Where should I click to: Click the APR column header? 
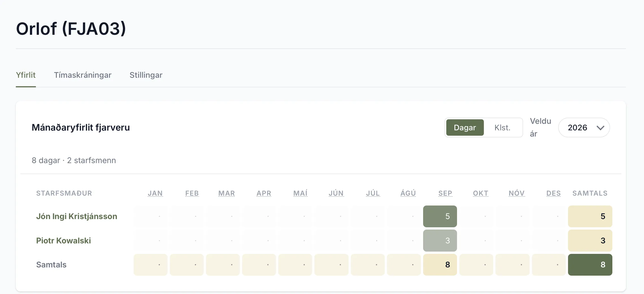(264, 193)
